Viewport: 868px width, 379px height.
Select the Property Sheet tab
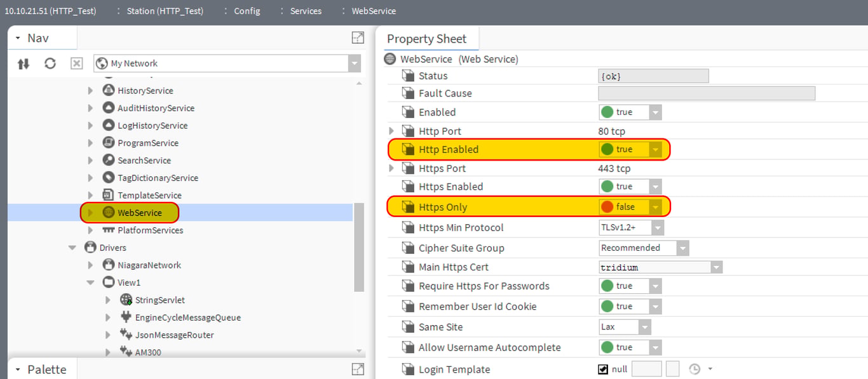point(427,39)
